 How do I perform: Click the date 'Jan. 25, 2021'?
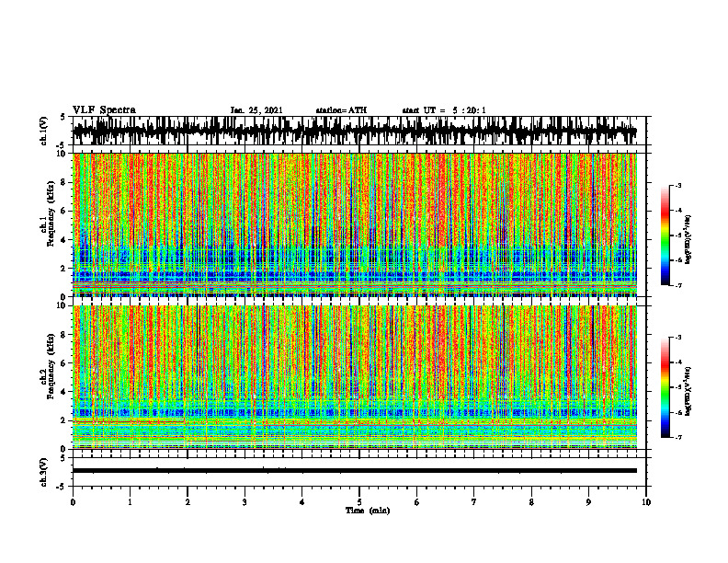[256, 110]
